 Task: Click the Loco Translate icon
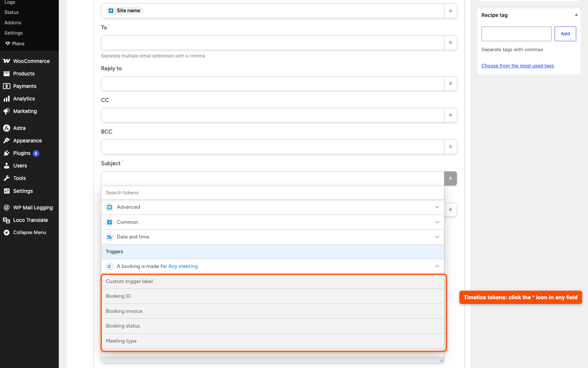point(7,220)
